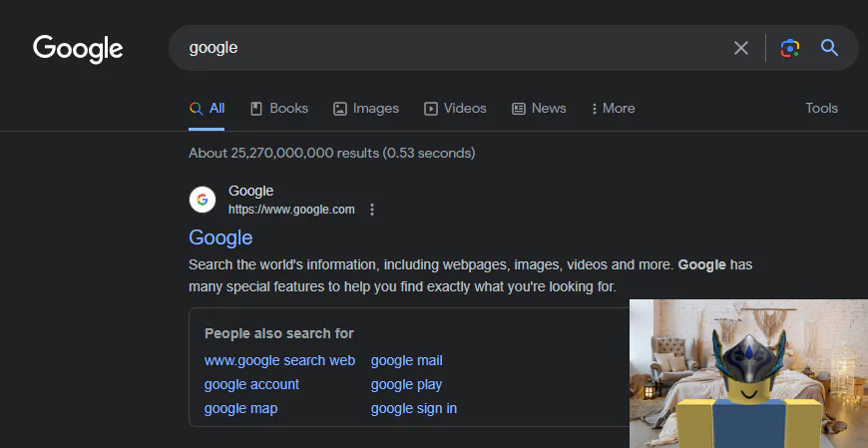868x448 pixels.
Task: Switch to the Books tab
Action: [x=279, y=108]
